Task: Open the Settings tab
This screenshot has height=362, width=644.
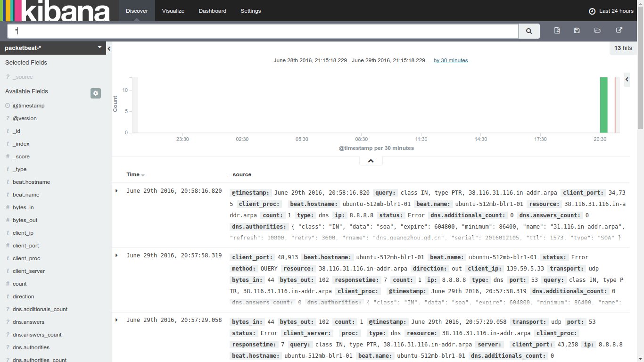Action: 250,11
